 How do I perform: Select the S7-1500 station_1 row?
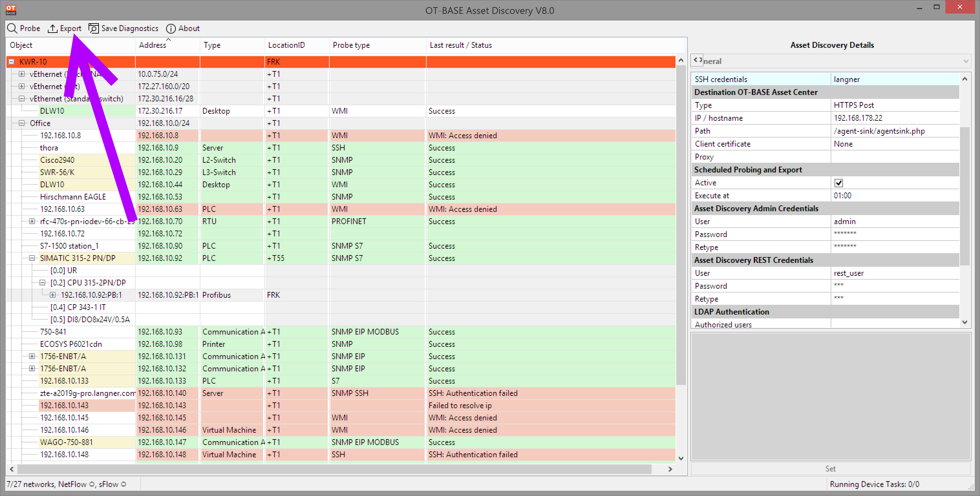(x=340, y=246)
